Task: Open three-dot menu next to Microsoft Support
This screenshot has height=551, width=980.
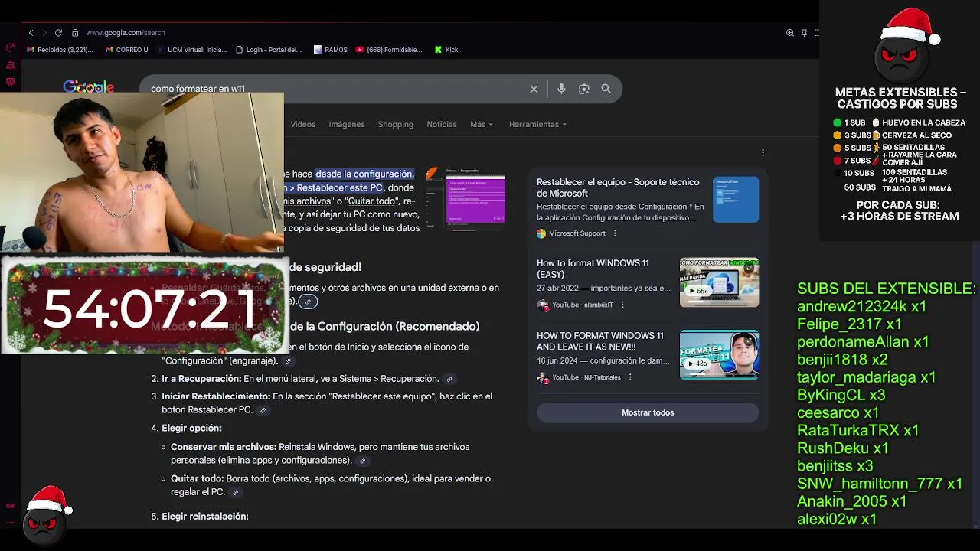Action: click(614, 233)
